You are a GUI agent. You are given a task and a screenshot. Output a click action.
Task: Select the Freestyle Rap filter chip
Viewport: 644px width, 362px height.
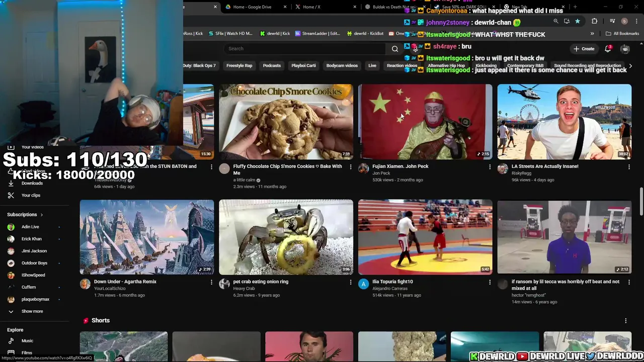(239, 66)
